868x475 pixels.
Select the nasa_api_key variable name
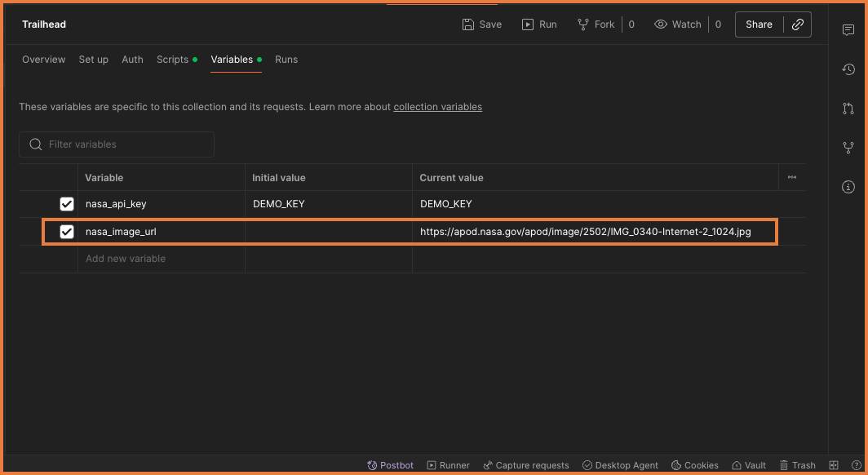pos(116,204)
